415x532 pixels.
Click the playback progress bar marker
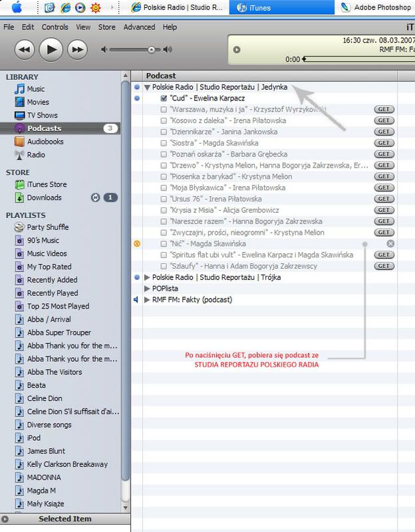[305, 59]
